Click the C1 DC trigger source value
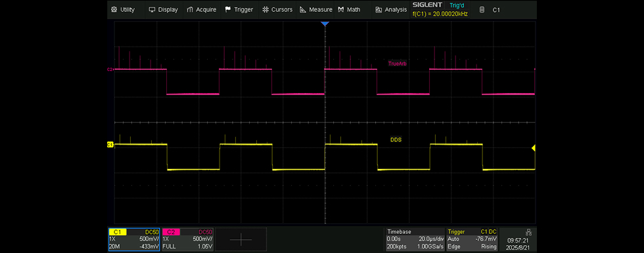Image resolution: width=644 pixels, height=253 pixels. 489,231
